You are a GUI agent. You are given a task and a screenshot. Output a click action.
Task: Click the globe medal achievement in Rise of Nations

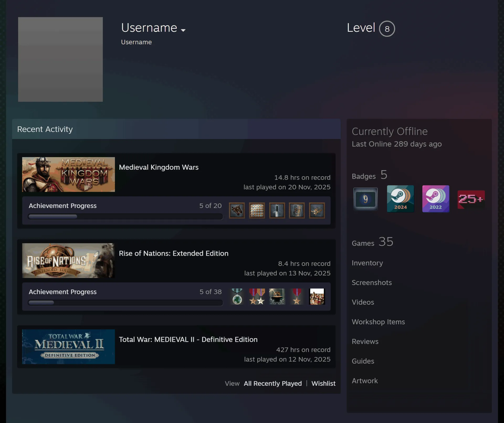[237, 297]
